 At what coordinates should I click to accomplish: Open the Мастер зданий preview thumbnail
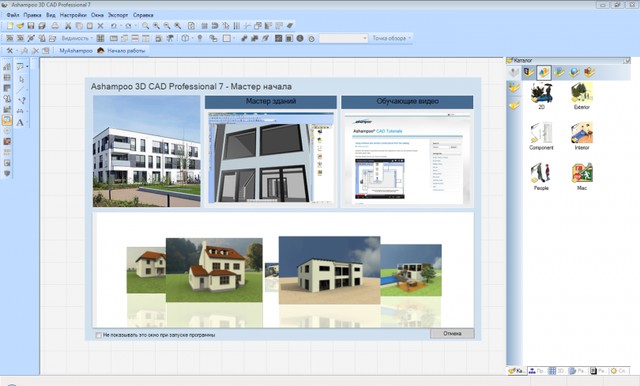[x=271, y=158]
